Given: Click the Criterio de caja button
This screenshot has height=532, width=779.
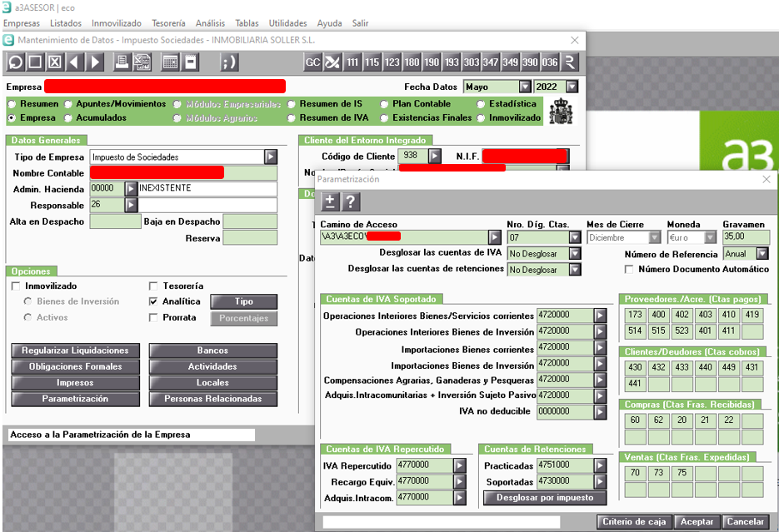Looking at the screenshot, I should (634, 522).
